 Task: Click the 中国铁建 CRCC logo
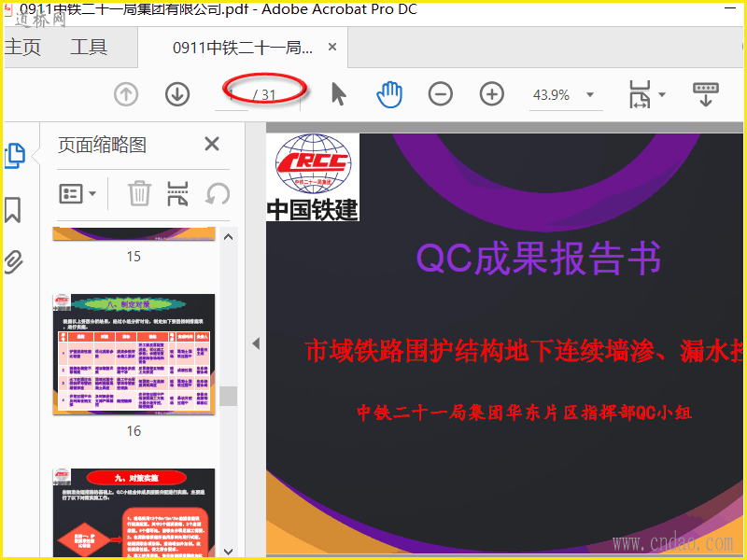(313, 177)
